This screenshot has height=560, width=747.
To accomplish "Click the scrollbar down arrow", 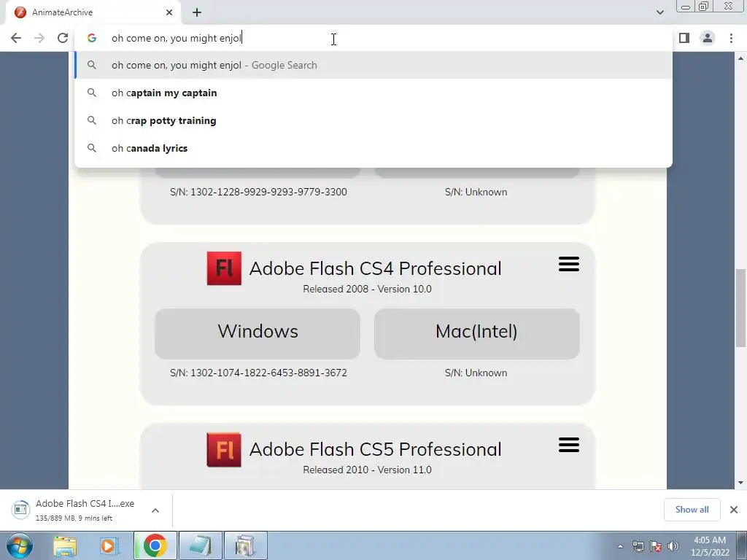I will (741, 483).
